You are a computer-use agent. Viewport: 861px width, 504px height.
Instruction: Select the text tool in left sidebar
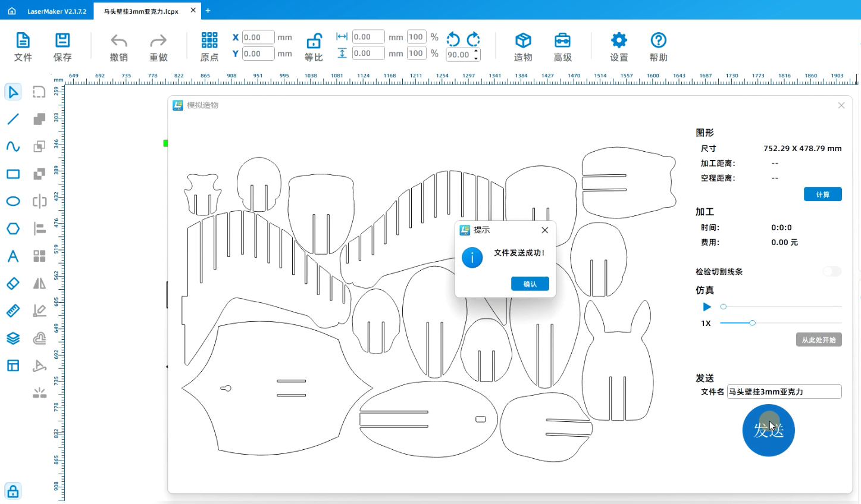tap(13, 256)
